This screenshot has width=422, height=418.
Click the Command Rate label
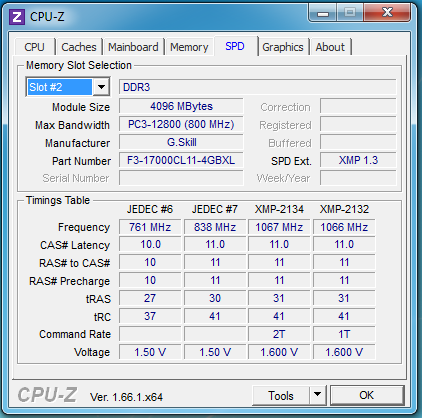coord(75,334)
